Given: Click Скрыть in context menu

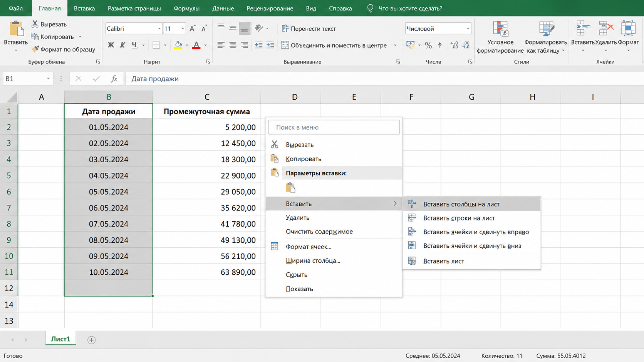Looking at the screenshot, I should click(334, 275).
